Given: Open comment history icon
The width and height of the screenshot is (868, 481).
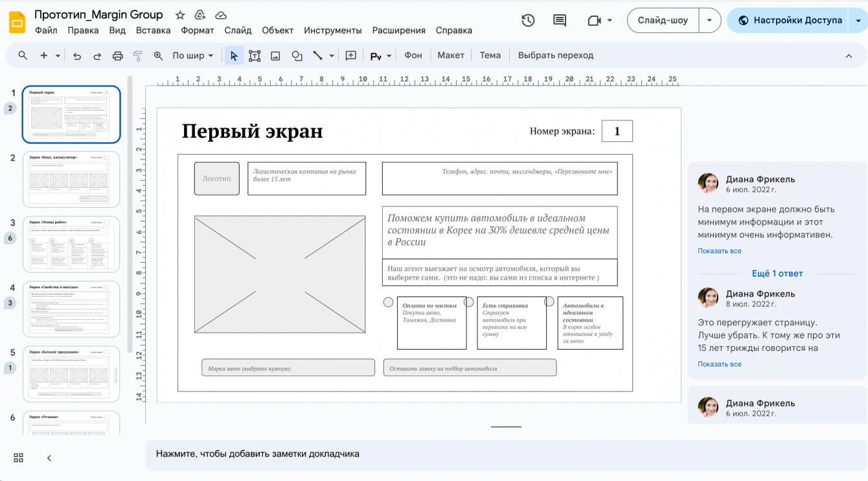Looking at the screenshot, I should point(560,21).
